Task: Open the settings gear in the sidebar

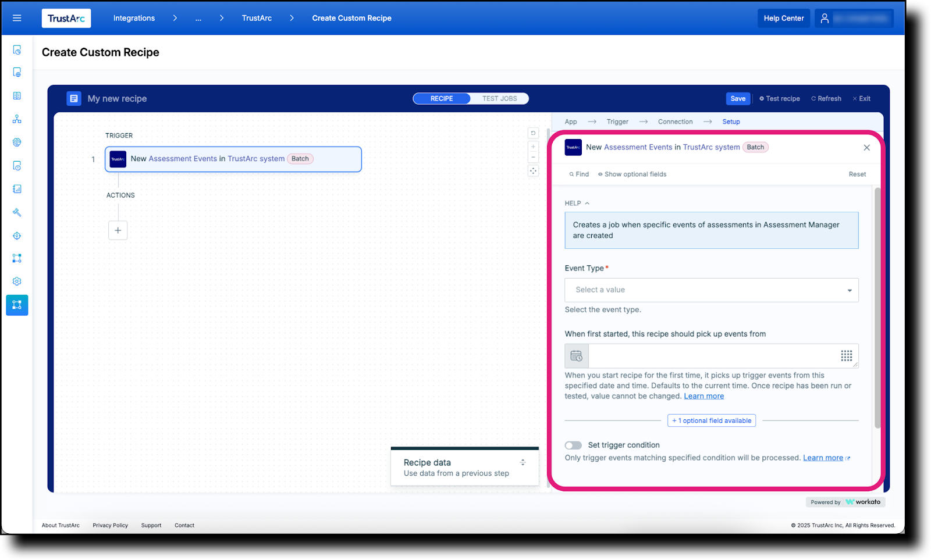Action: coord(17,281)
